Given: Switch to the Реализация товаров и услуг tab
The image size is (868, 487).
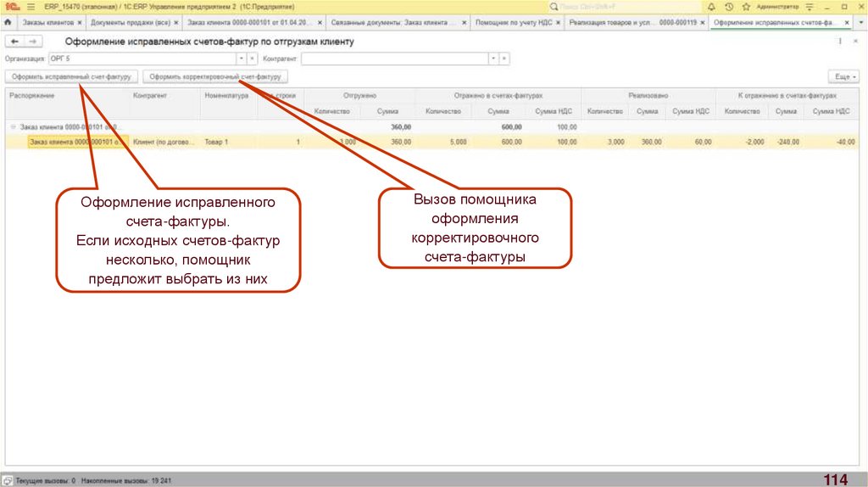Looking at the screenshot, I should coord(632,23).
